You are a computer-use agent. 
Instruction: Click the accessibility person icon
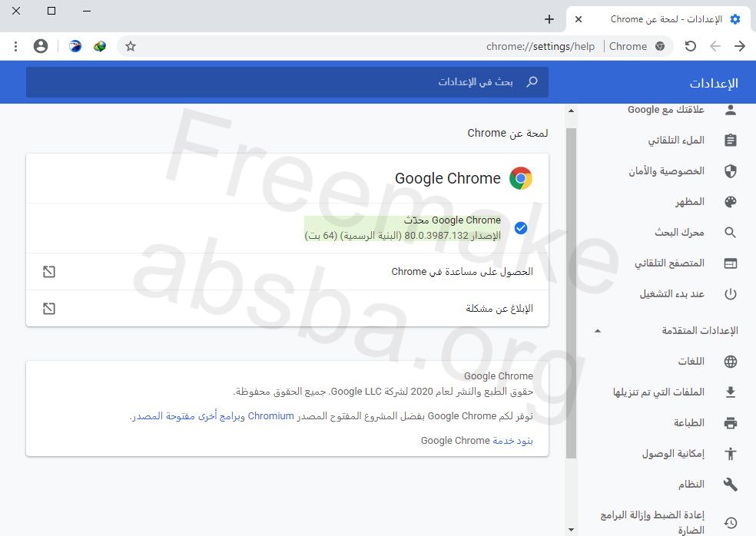click(731, 454)
